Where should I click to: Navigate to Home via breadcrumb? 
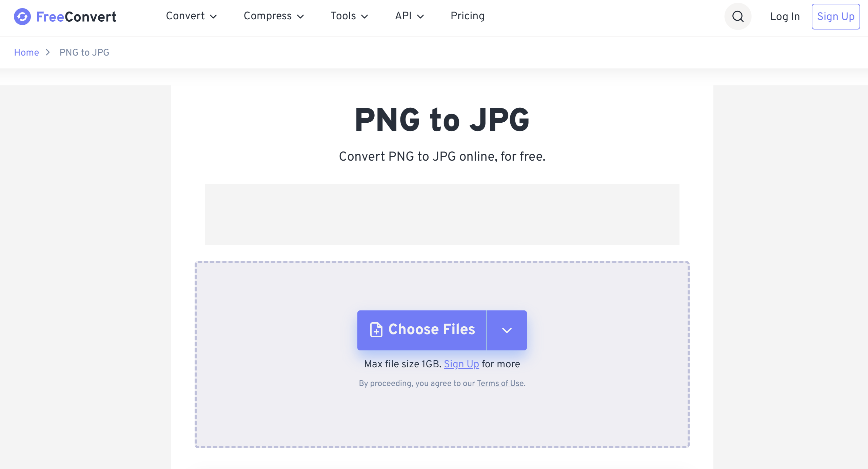(26, 53)
